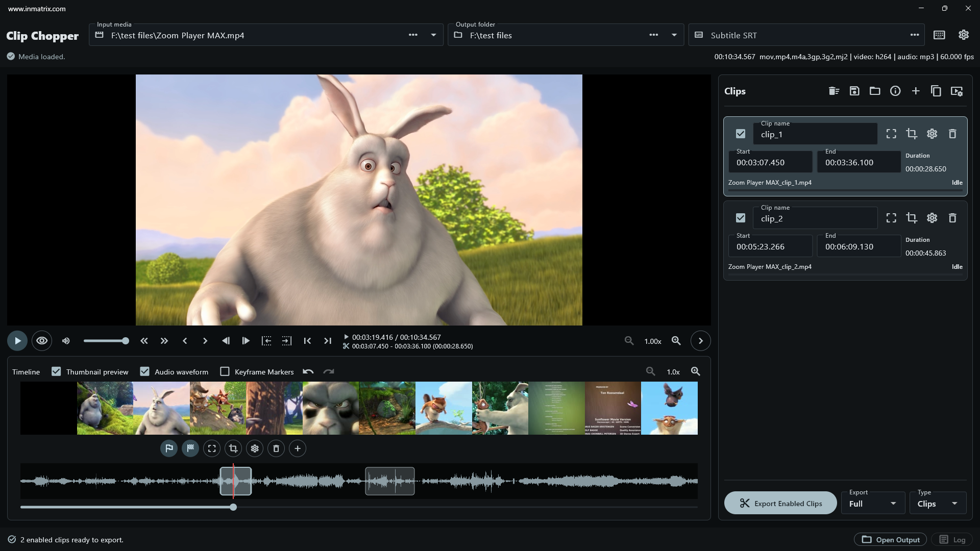The height and width of the screenshot is (551, 980).
Task: Open application settings gear at top right
Action: pos(964,35)
